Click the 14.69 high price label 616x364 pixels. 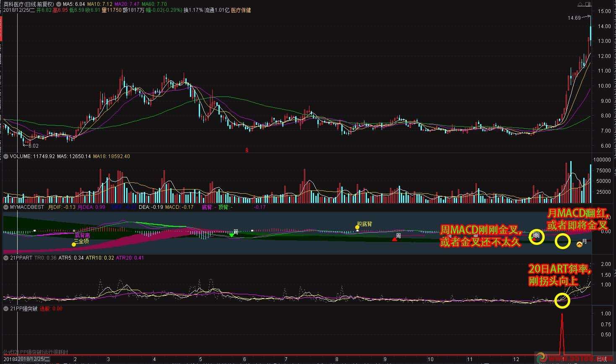coord(574,18)
